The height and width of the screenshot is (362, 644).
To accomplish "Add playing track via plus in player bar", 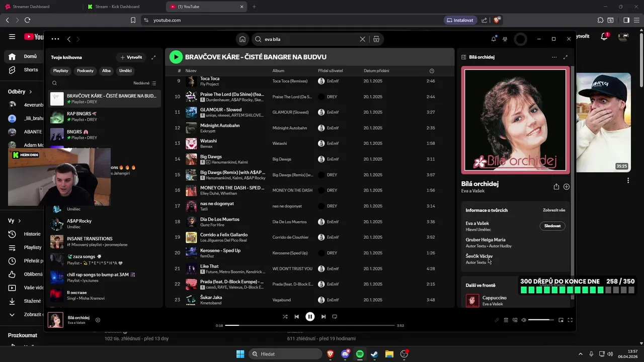I will (x=98, y=320).
